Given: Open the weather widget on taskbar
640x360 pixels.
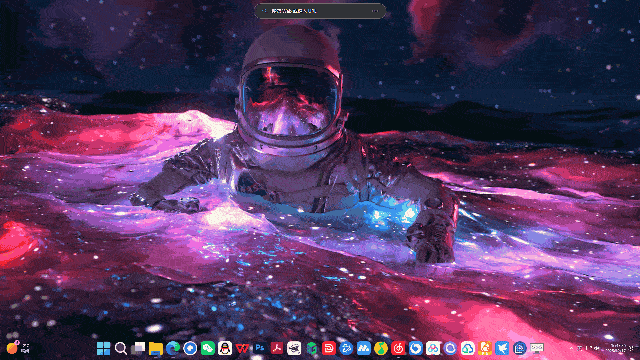Looking at the screenshot, I should [18, 348].
